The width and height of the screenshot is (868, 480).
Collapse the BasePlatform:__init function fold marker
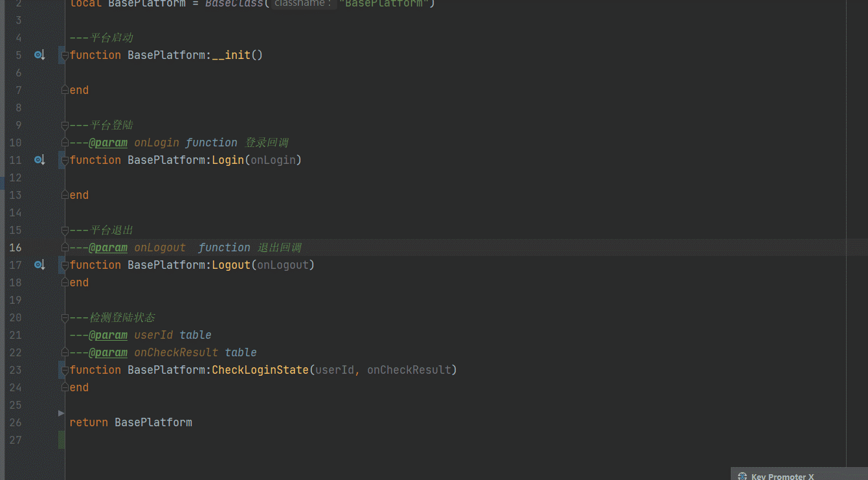point(65,56)
